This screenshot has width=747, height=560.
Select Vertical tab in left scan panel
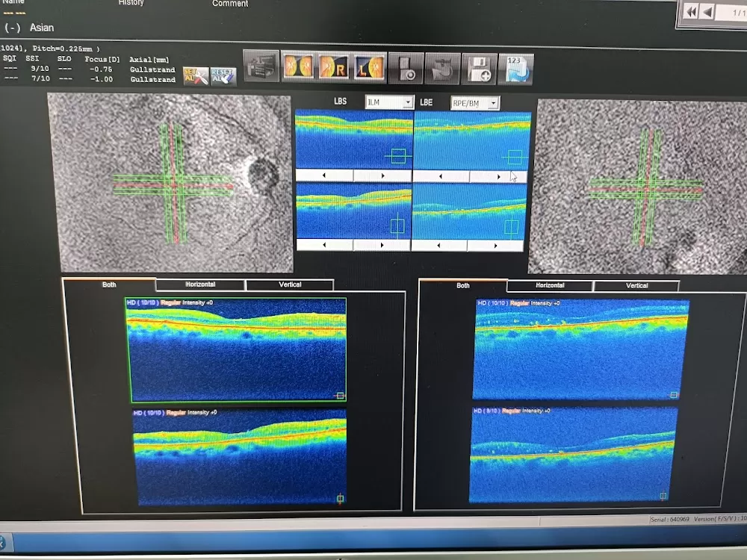pyautogui.click(x=290, y=284)
